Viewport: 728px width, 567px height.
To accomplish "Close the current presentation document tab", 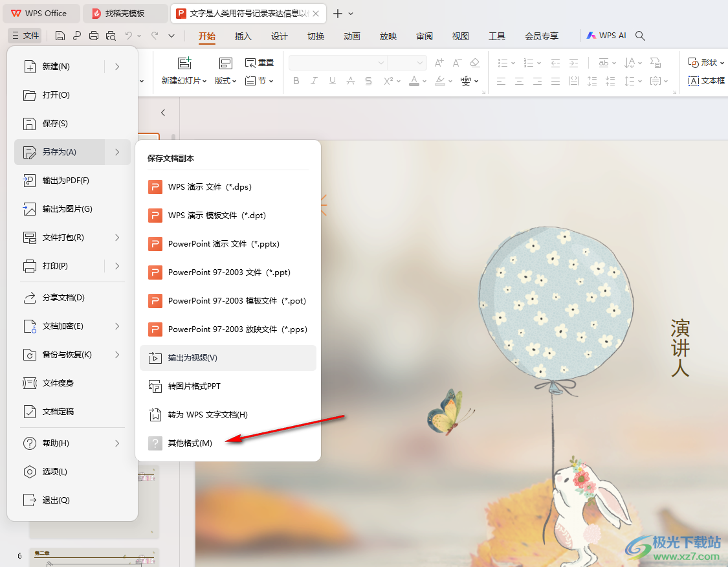I will click(x=316, y=14).
